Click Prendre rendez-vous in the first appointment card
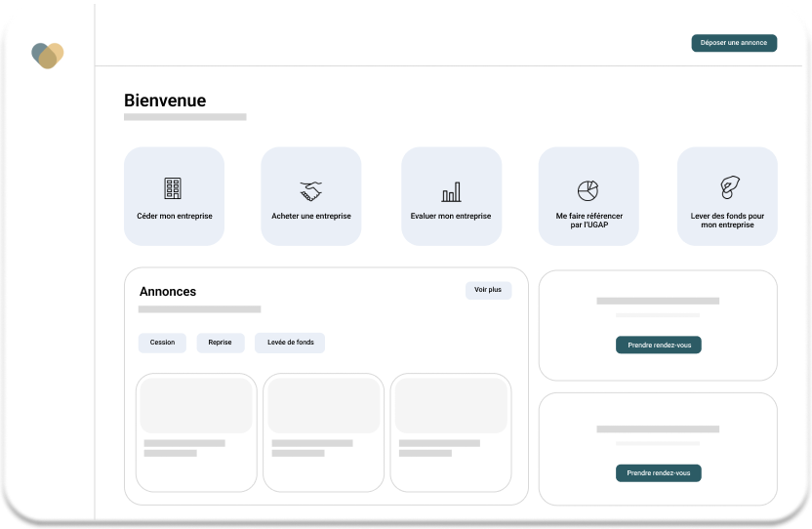The image size is (812, 529). [x=658, y=345]
